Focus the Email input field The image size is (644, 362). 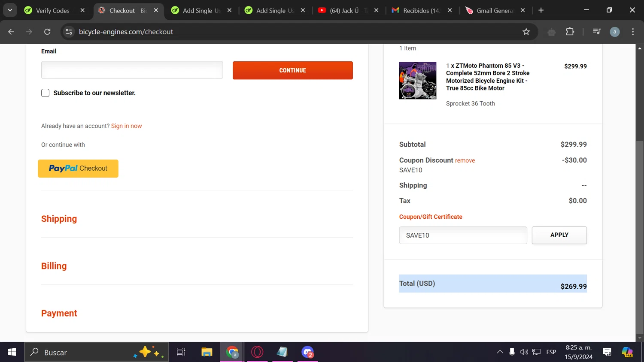click(x=132, y=70)
